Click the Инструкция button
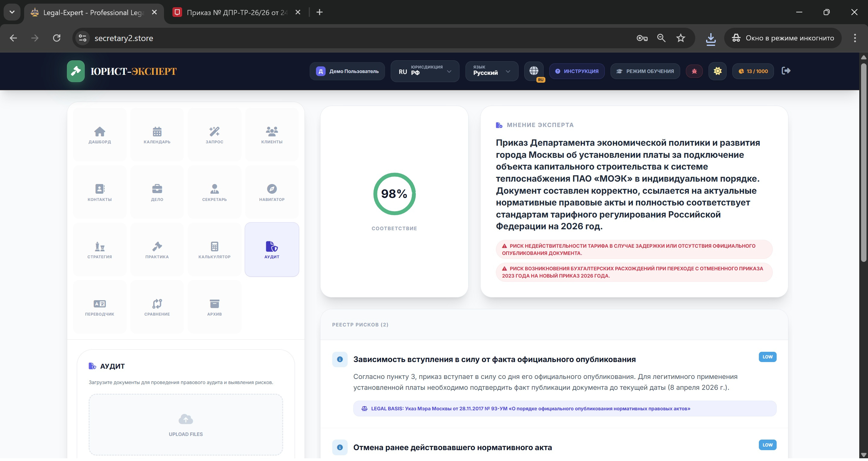The image size is (868, 461). [x=577, y=71]
